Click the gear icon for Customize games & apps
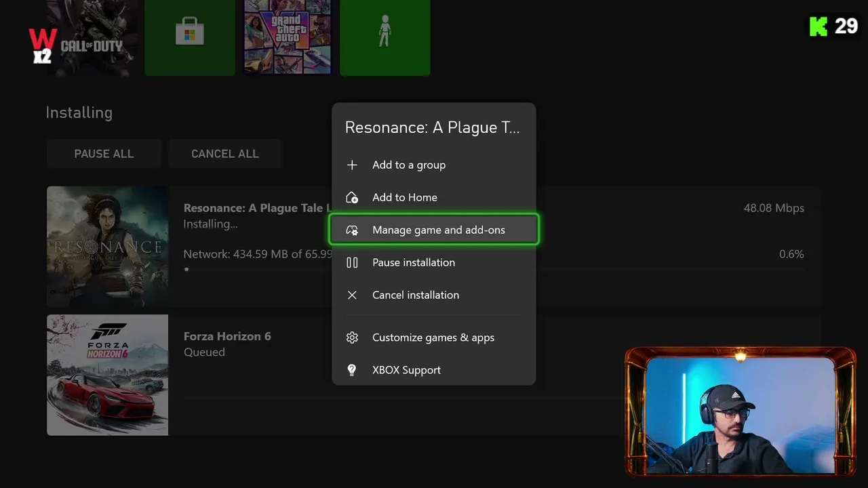Image resolution: width=868 pixels, height=488 pixels. 352,338
